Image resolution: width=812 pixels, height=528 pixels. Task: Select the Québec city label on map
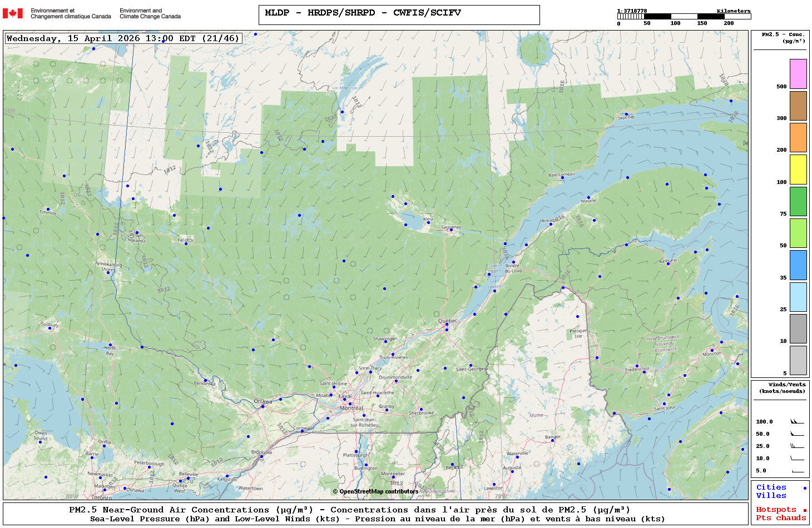point(448,321)
